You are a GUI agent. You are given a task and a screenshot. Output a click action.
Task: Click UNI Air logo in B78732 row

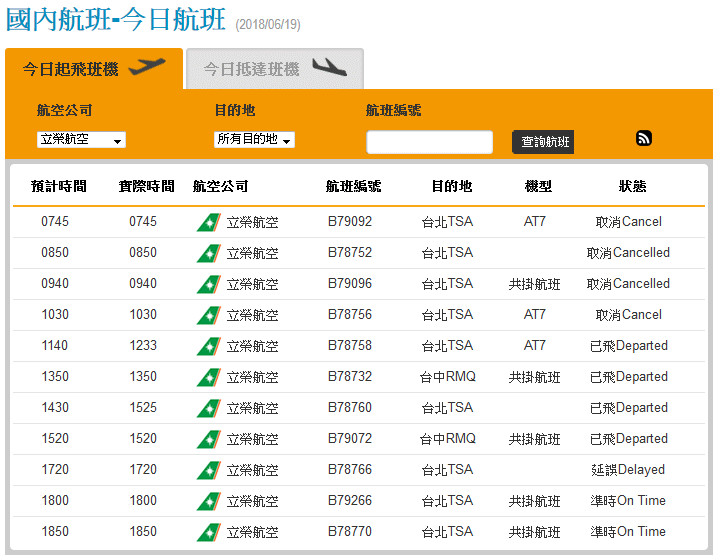click(209, 377)
